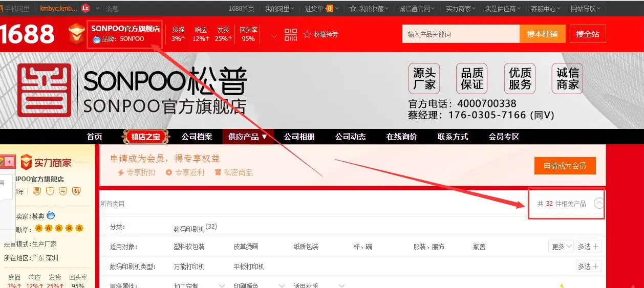Viewport: 644px width, 288px height.
Task: Click the clock shield badge in sidebar
Action: pos(50,191)
